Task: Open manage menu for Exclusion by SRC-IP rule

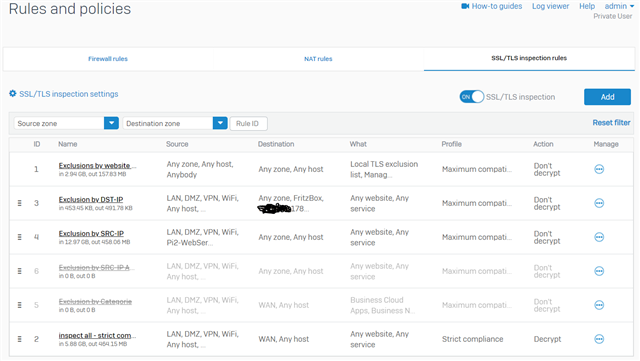Action: (599, 237)
